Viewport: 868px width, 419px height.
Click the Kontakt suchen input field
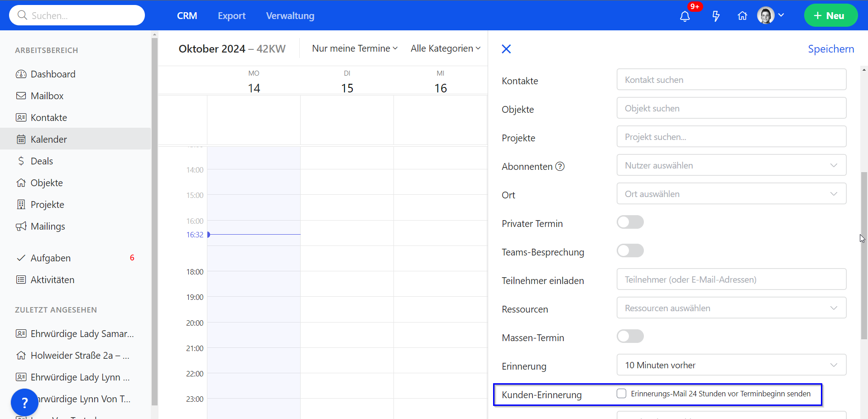[x=731, y=80]
